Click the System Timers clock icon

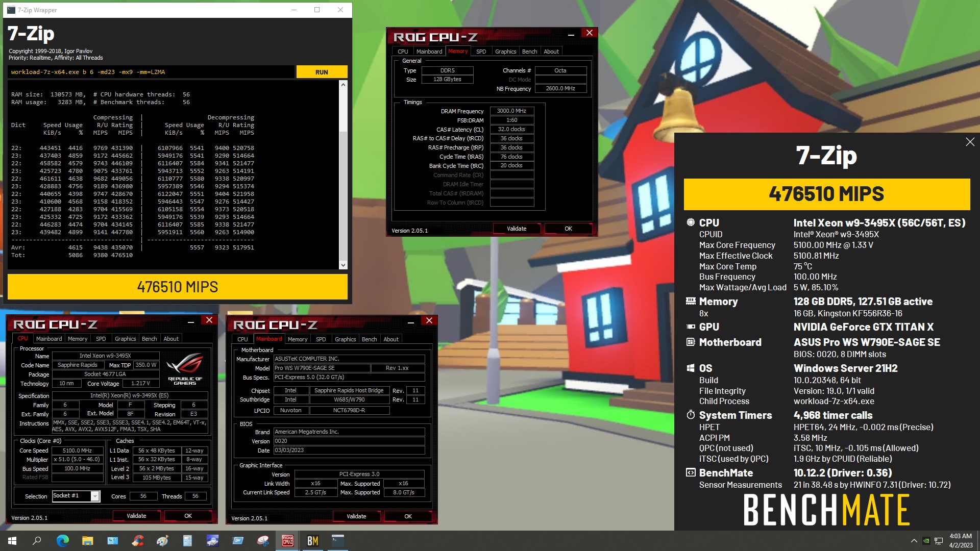pos(691,415)
